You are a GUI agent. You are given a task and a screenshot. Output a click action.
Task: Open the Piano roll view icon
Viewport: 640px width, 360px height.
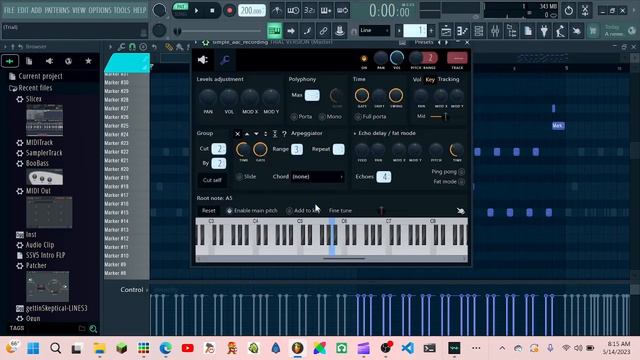click(x=462, y=31)
